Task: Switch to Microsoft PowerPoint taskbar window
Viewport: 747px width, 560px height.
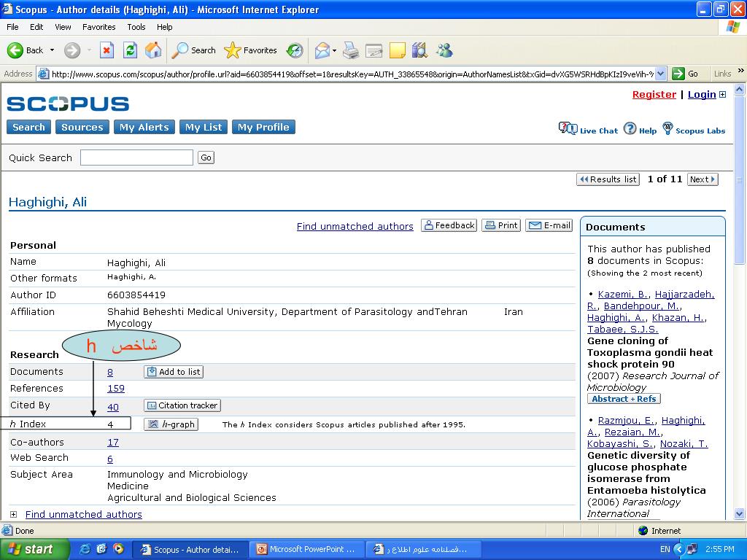Action: click(307, 549)
